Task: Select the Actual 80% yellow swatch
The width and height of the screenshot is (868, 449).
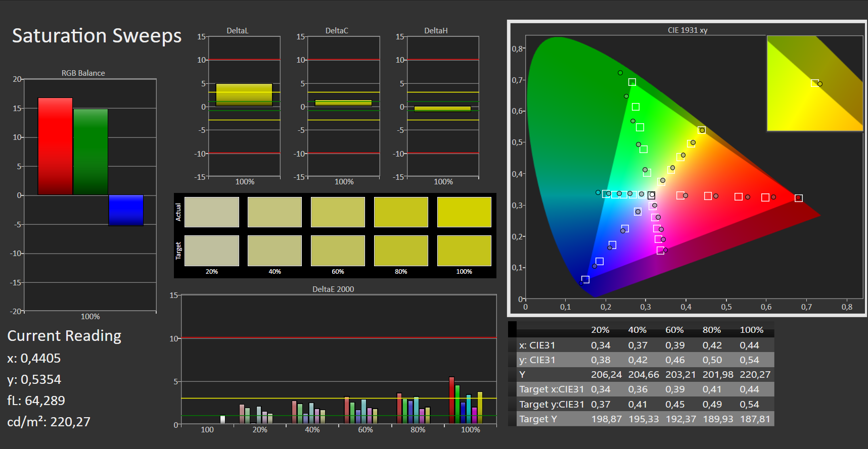Action: click(x=401, y=212)
